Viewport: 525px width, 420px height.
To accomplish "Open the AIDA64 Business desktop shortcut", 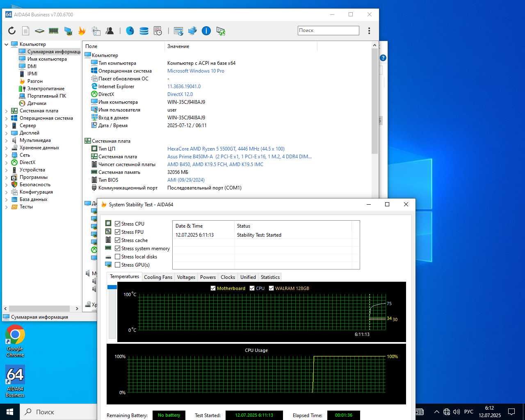I will [15, 381].
